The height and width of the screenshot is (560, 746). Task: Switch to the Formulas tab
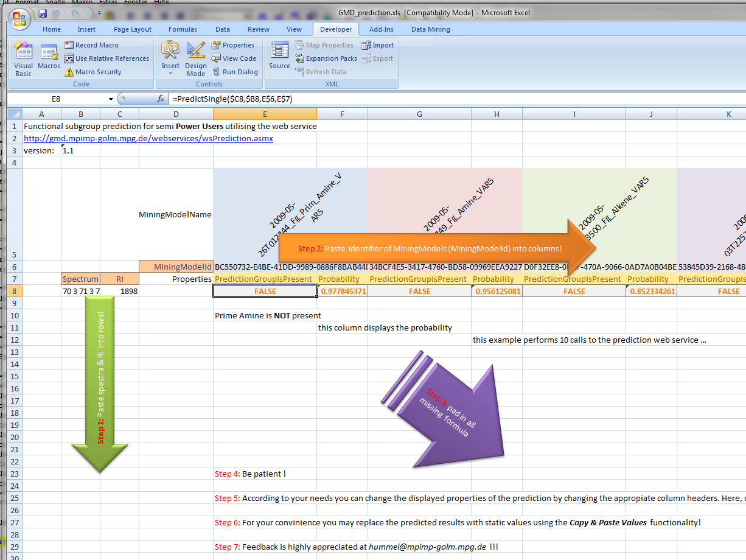point(183,29)
